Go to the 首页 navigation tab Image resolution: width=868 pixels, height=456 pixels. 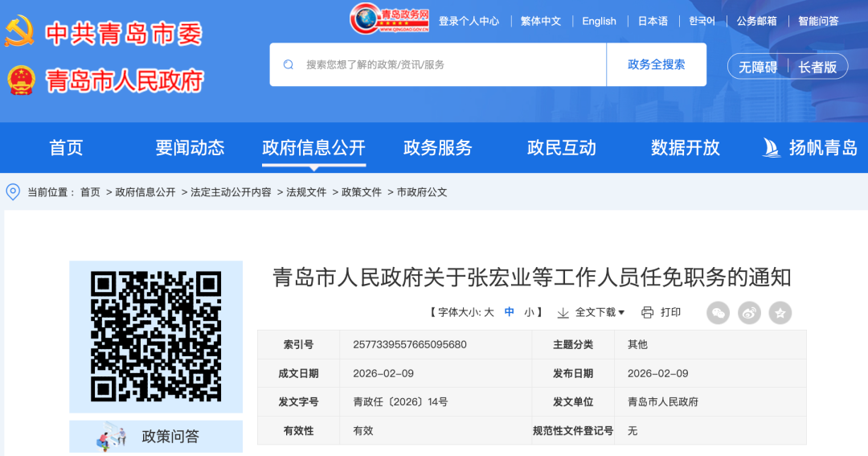[x=66, y=148]
